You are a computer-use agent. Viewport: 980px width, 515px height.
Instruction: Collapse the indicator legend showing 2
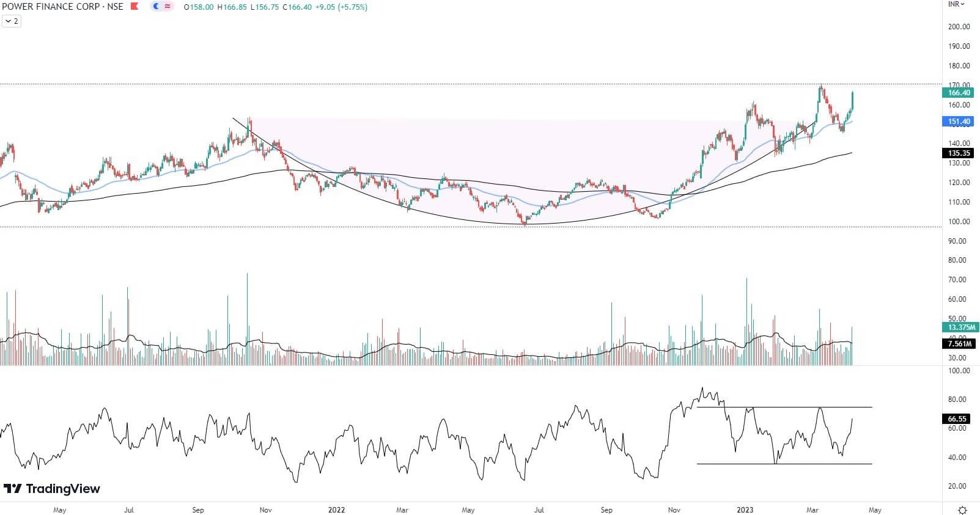11,21
